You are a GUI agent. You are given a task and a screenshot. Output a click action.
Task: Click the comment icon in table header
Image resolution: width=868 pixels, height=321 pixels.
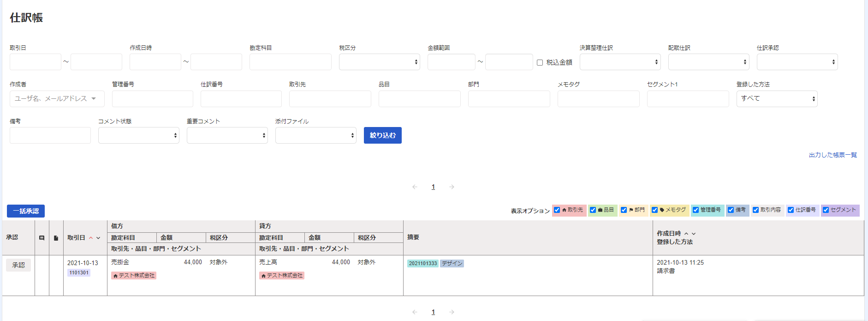point(42,238)
